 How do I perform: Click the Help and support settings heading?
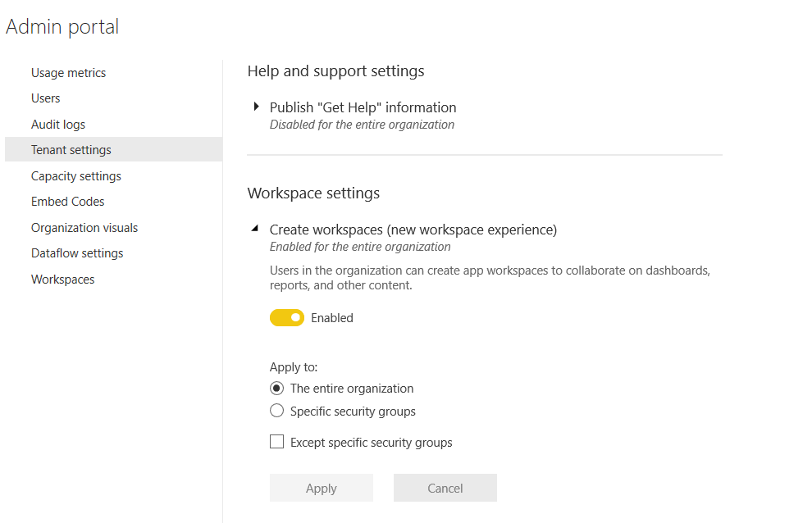pos(335,71)
